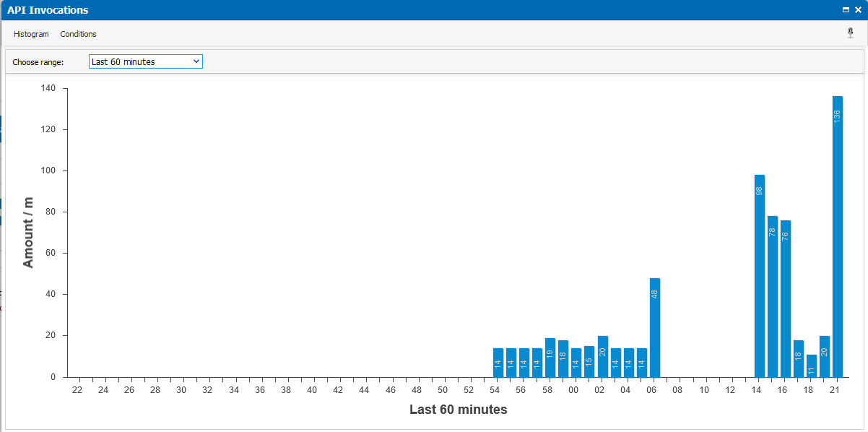Click the bar showing 76 invocations

(786, 300)
